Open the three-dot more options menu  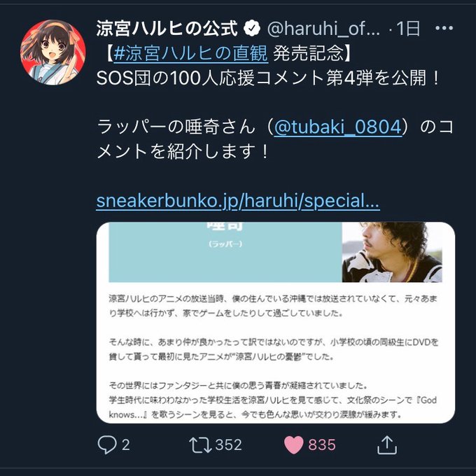pyautogui.click(x=444, y=28)
